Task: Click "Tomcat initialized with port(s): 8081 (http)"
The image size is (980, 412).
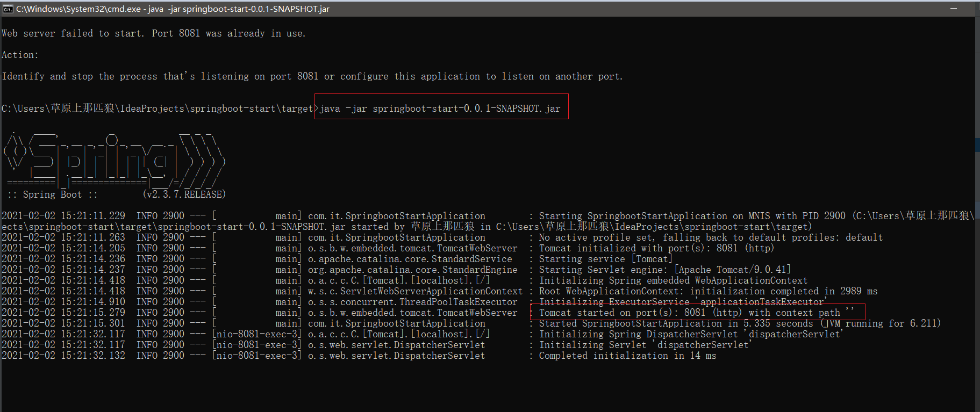Action: pos(656,248)
